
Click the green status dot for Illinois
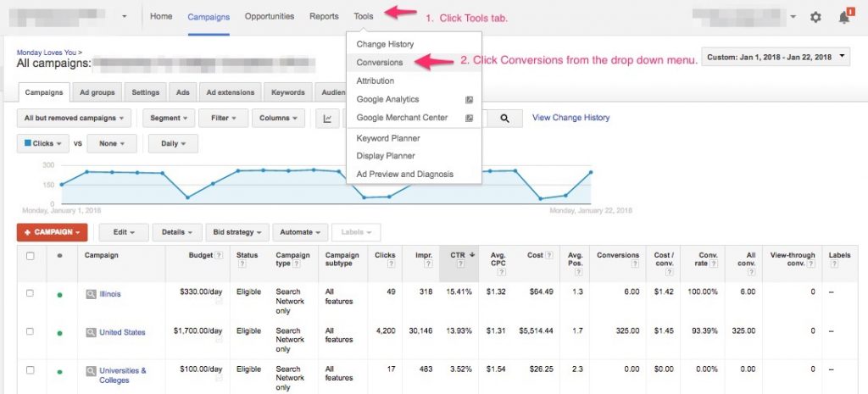click(x=60, y=295)
